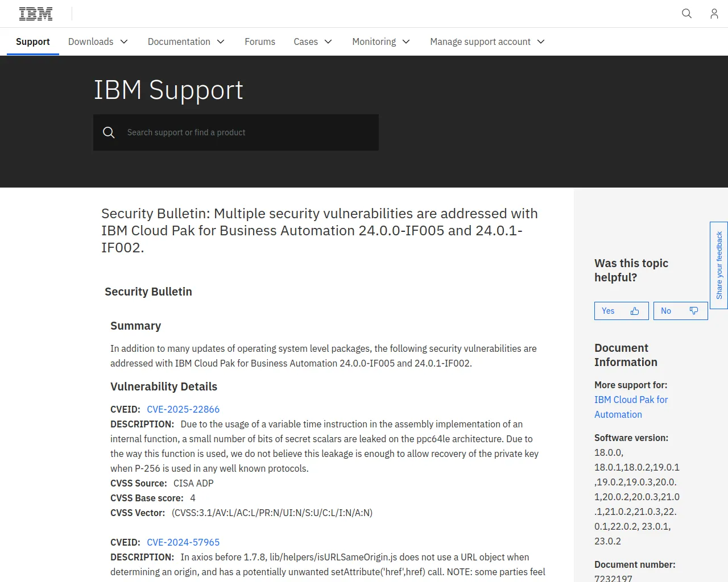The width and height of the screenshot is (728, 582).
Task: Click the thumbs-up icon on Yes
Action: pyautogui.click(x=635, y=311)
